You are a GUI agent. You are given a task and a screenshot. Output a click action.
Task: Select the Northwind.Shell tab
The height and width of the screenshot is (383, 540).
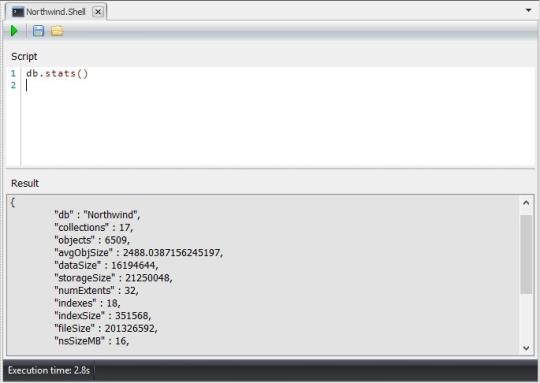click(x=56, y=12)
